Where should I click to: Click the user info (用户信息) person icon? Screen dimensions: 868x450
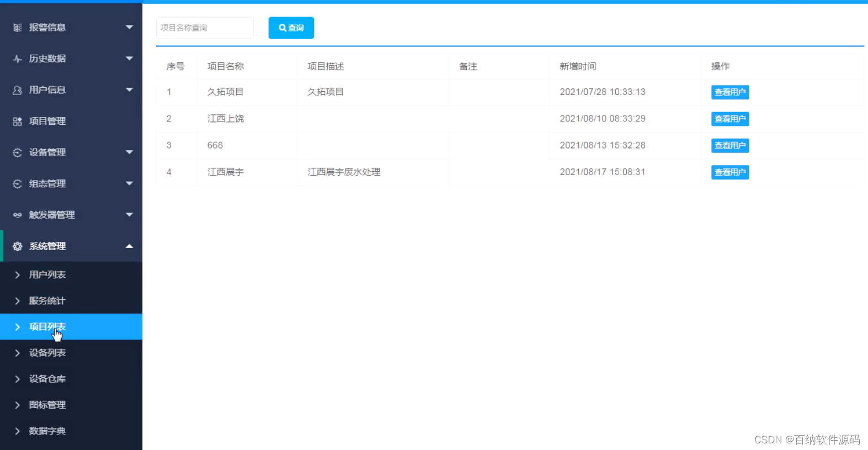18,90
